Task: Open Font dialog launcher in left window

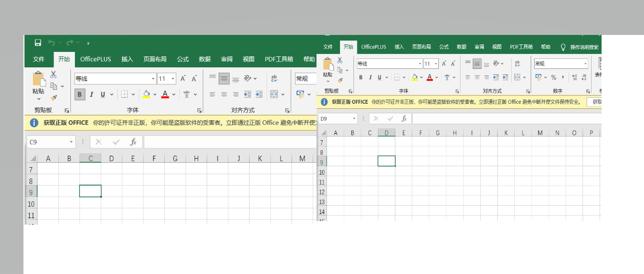Action: (200, 110)
